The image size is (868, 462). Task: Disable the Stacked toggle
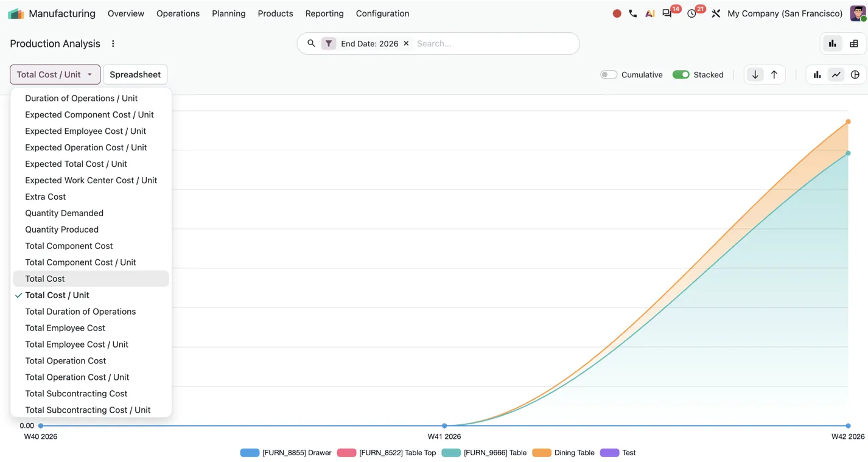click(x=681, y=75)
